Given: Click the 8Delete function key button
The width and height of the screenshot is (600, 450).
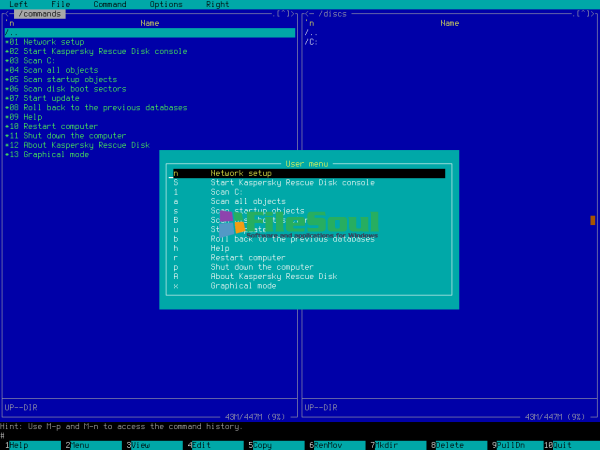Looking at the screenshot, I should coord(449,444).
